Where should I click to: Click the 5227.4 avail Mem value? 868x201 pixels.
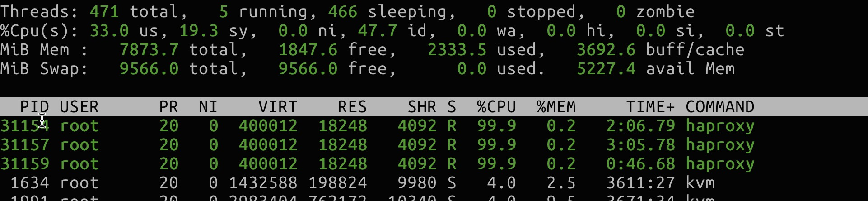coord(606,69)
